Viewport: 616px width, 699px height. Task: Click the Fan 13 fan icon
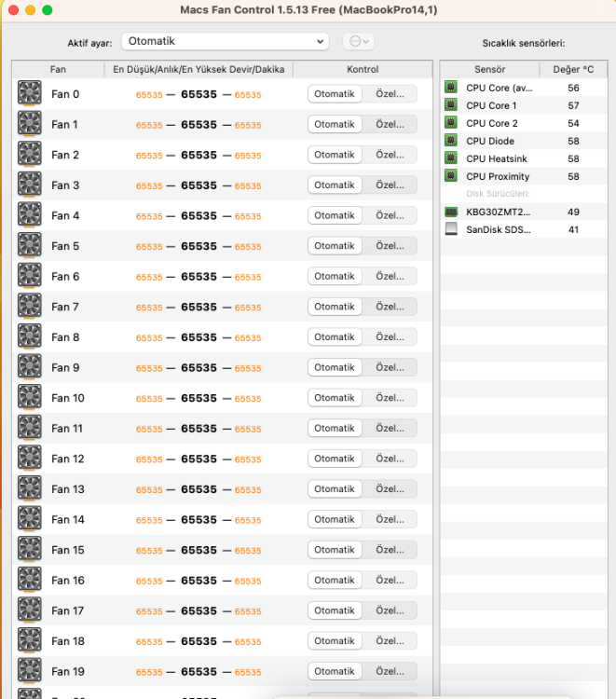(30, 488)
